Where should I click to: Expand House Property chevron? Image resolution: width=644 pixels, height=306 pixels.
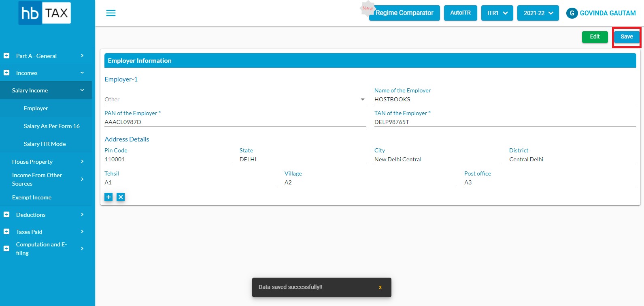point(82,161)
